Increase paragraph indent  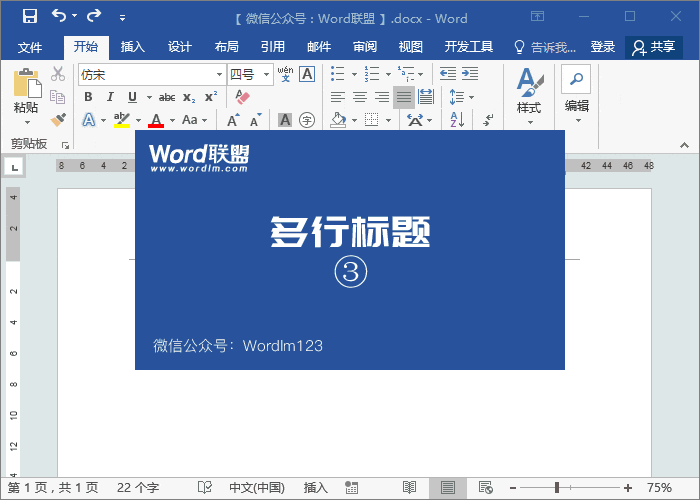pyautogui.click(x=470, y=73)
